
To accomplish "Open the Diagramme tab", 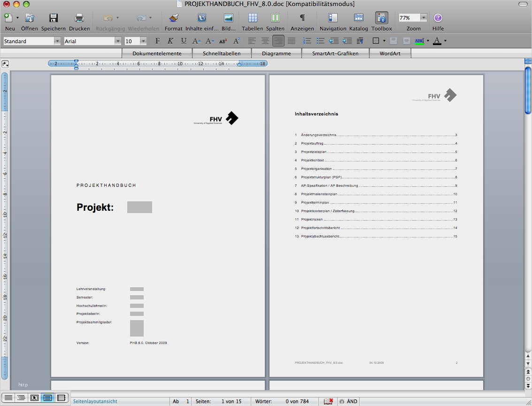I will 276,53.
